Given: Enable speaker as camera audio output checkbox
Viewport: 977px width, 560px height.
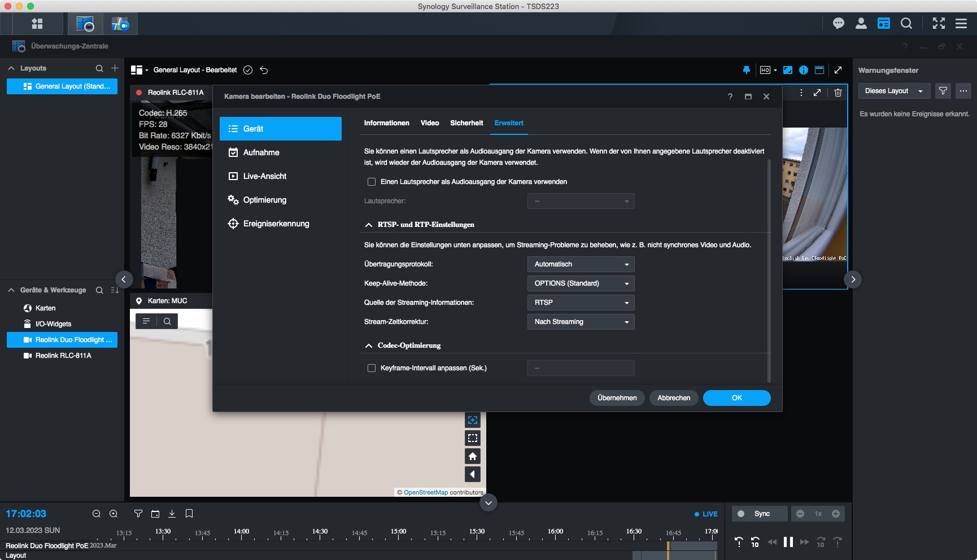Looking at the screenshot, I should click(372, 182).
